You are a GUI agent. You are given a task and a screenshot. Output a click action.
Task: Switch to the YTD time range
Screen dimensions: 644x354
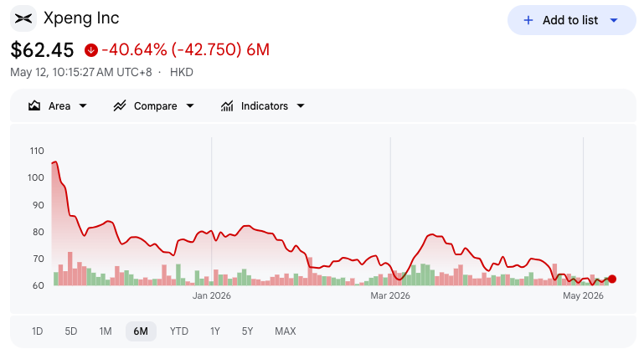tap(179, 331)
